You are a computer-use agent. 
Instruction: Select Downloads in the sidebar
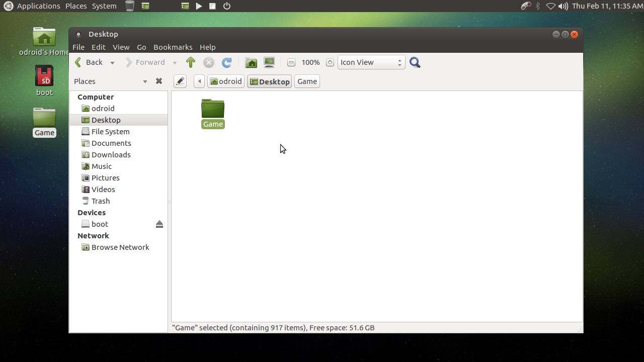click(x=111, y=155)
